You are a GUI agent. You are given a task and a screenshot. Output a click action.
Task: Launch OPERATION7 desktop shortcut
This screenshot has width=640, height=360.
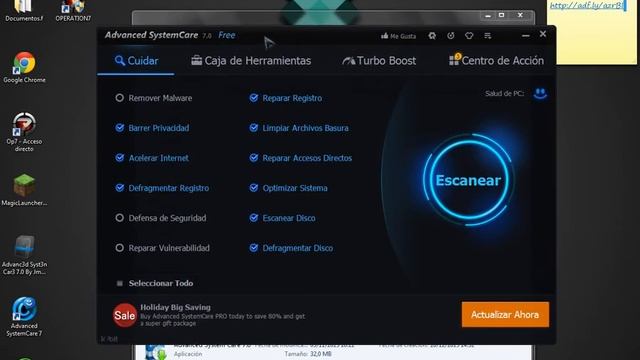coord(73,11)
